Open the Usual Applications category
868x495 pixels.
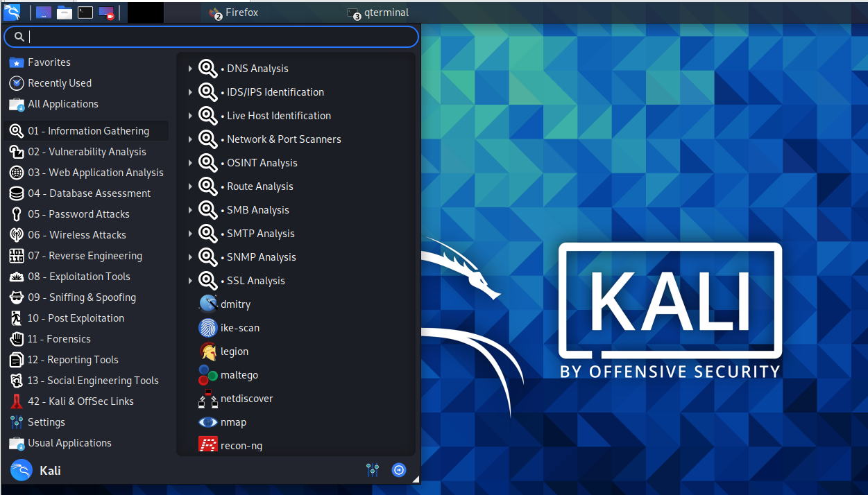[x=86, y=443]
